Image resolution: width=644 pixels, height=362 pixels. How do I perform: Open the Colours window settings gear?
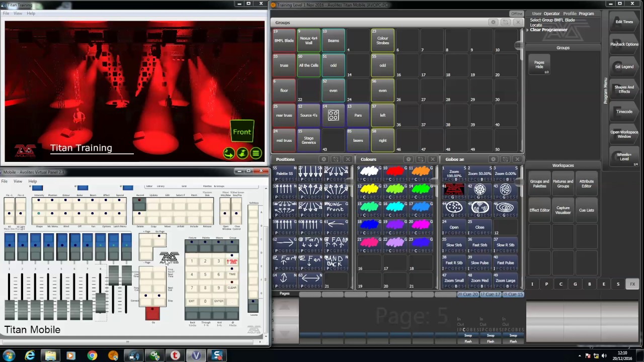(408, 159)
